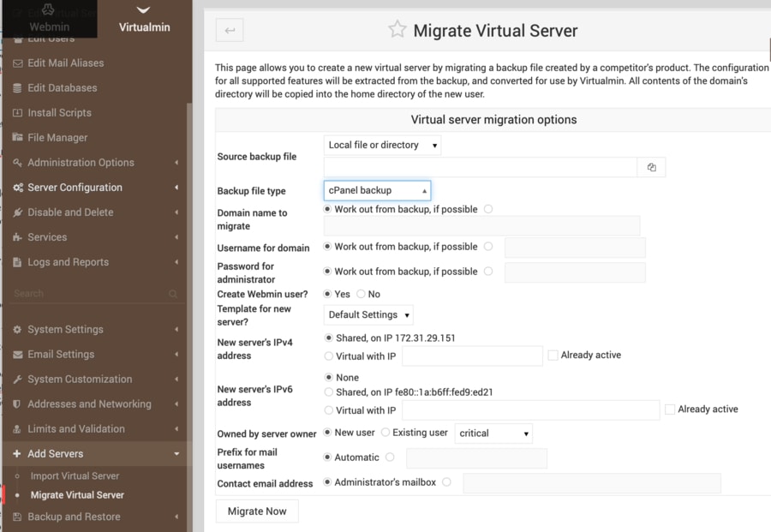Choose No for Create Webmin user
771x532 pixels.
tap(361, 294)
